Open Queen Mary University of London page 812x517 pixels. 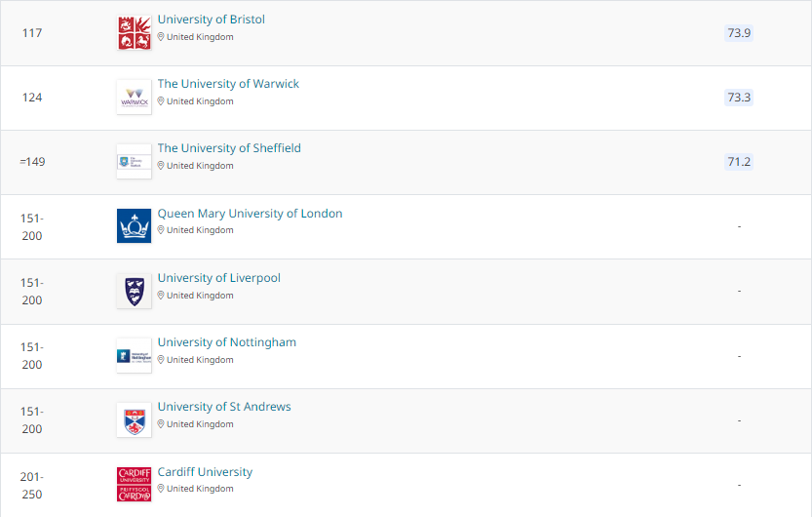pyautogui.click(x=250, y=214)
